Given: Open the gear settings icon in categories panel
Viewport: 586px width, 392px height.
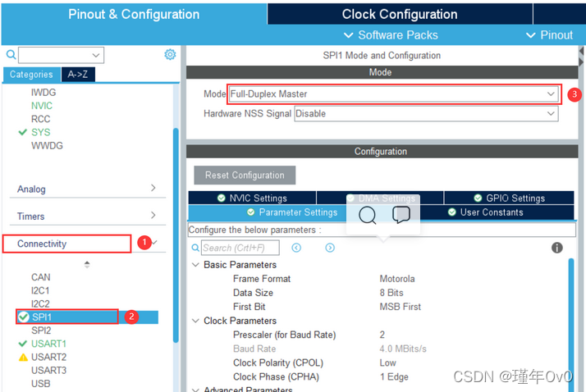Looking at the screenshot, I should (x=170, y=54).
